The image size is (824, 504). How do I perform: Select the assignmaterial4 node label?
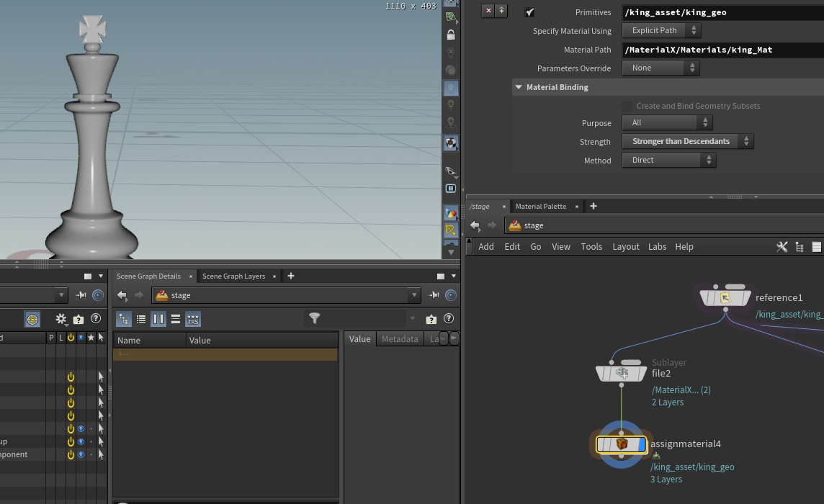[x=686, y=444]
